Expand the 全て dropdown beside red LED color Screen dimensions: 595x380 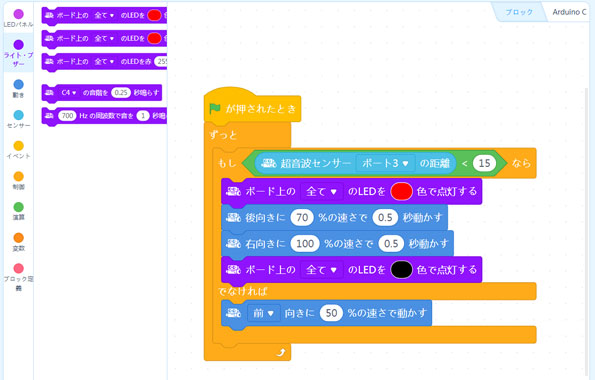321,191
